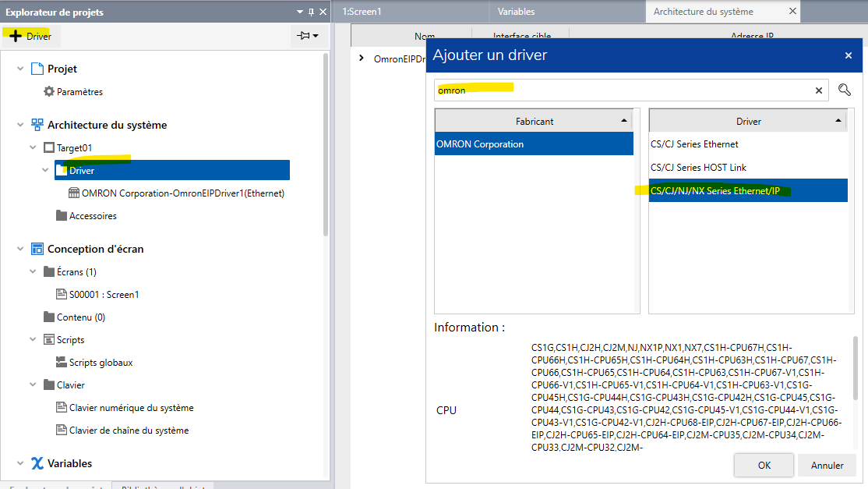
Task: Click the S00001 : Screen1 page icon
Action: [x=62, y=294]
